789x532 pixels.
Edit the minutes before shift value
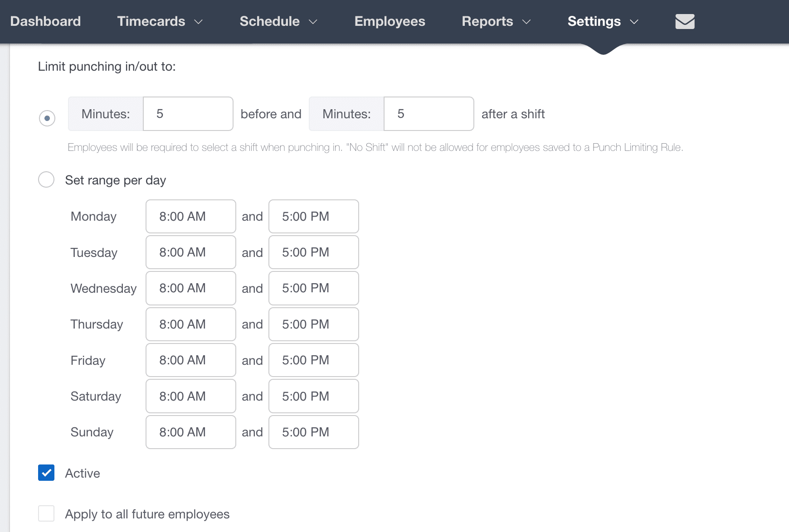click(188, 114)
